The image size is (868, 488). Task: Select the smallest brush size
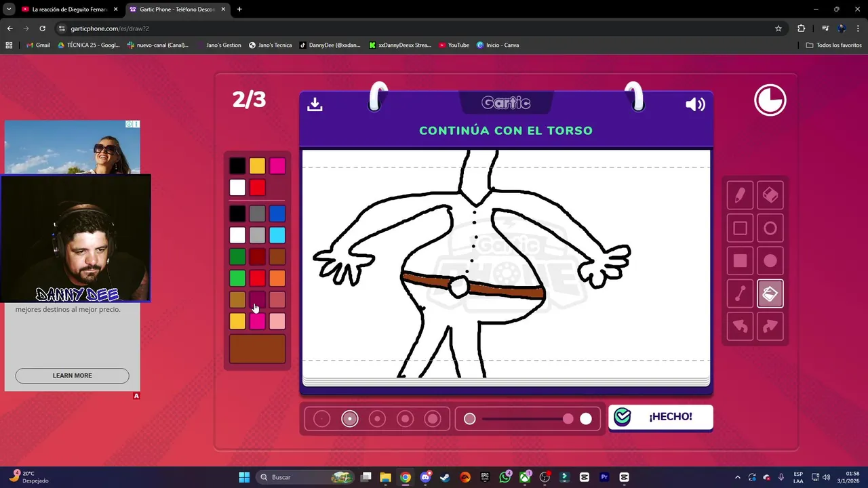point(321,419)
